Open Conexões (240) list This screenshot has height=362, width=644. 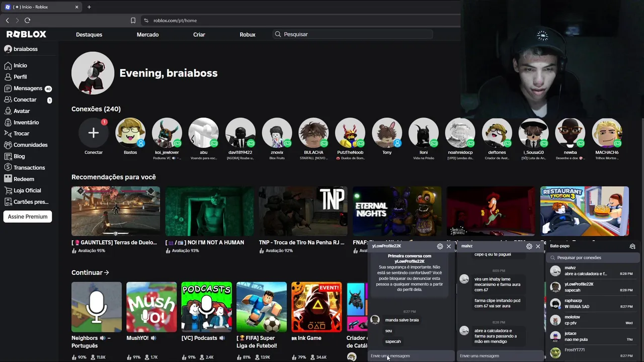[96, 109]
